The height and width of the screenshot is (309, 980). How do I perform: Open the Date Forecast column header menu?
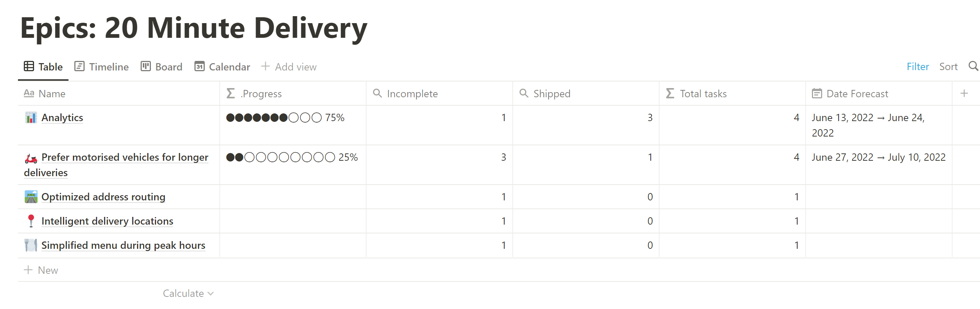coord(857,94)
